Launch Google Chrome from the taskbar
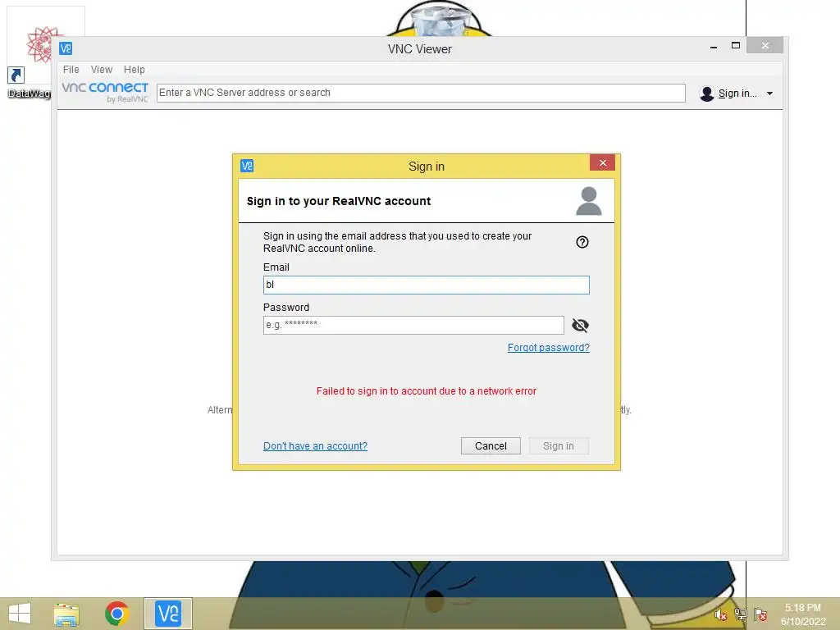The width and height of the screenshot is (840, 630). [116, 614]
